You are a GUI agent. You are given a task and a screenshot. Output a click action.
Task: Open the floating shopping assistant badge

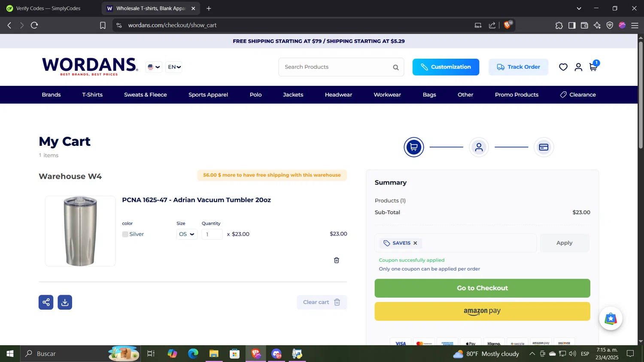point(611,319)
